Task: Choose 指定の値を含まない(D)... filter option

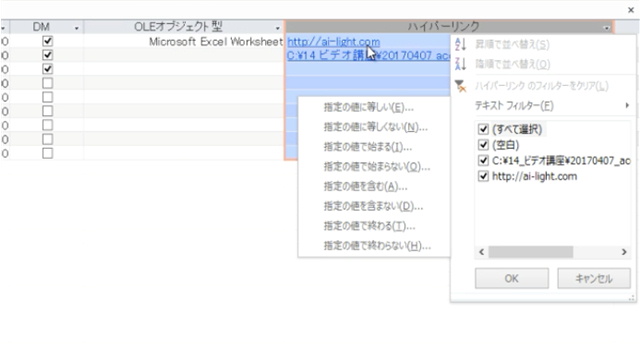Action: tap(373, 206)
